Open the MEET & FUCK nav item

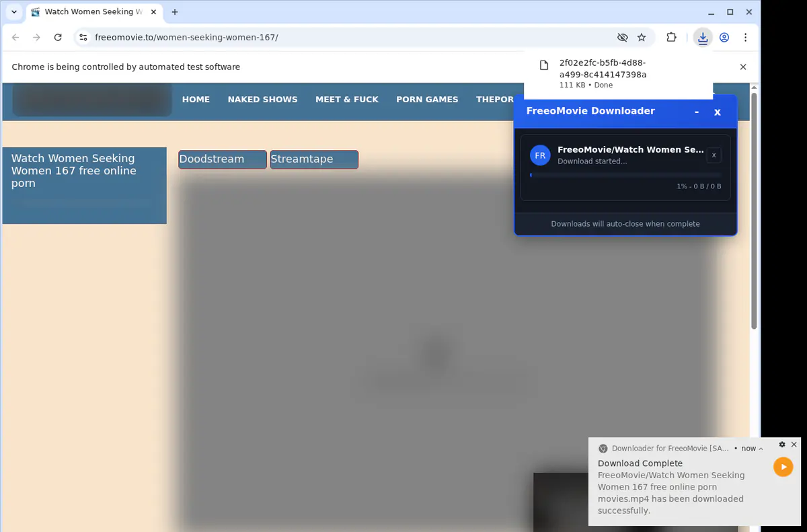tap(347, 100)
